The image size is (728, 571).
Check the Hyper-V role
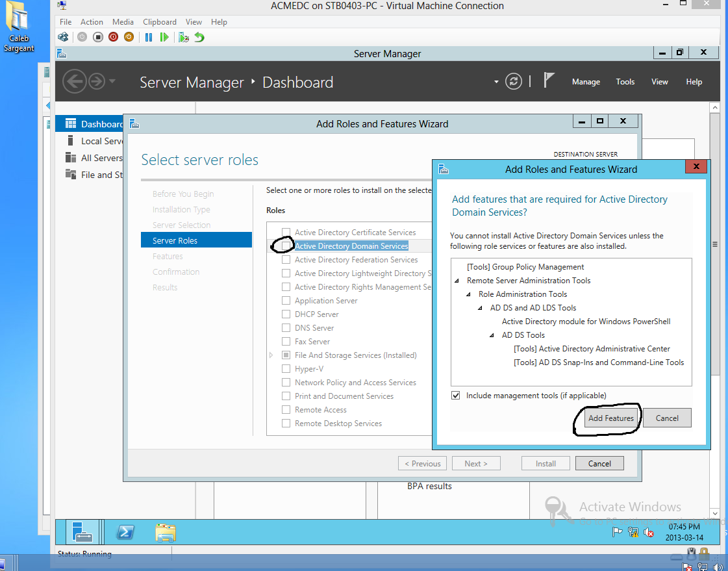[x=286, y=368]
